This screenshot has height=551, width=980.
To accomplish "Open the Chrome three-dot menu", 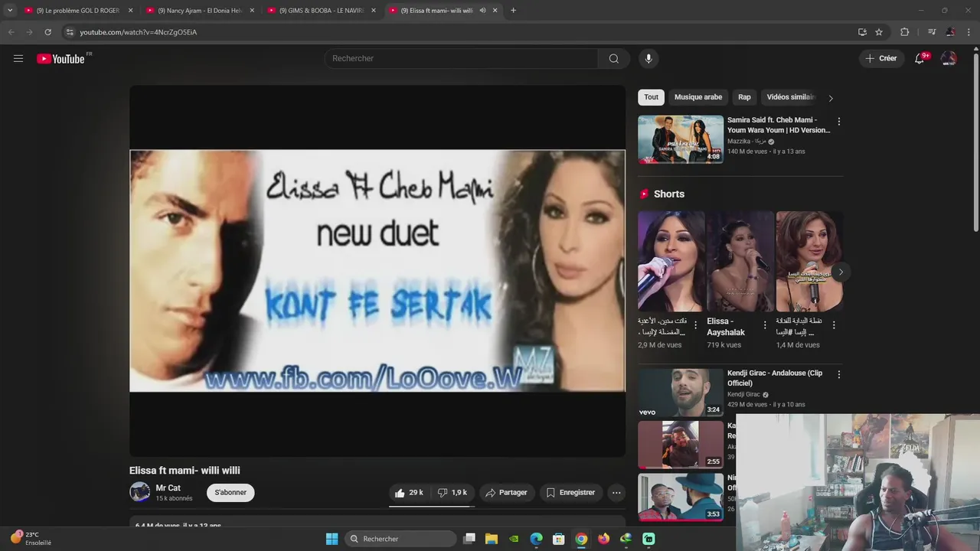I will 969,32.
